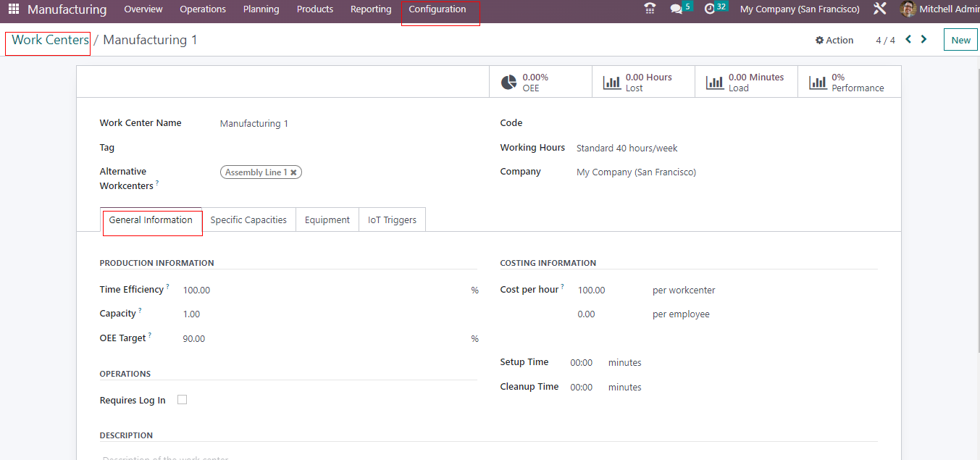Switch company via My Company (San Francisco)

point(800,9)
